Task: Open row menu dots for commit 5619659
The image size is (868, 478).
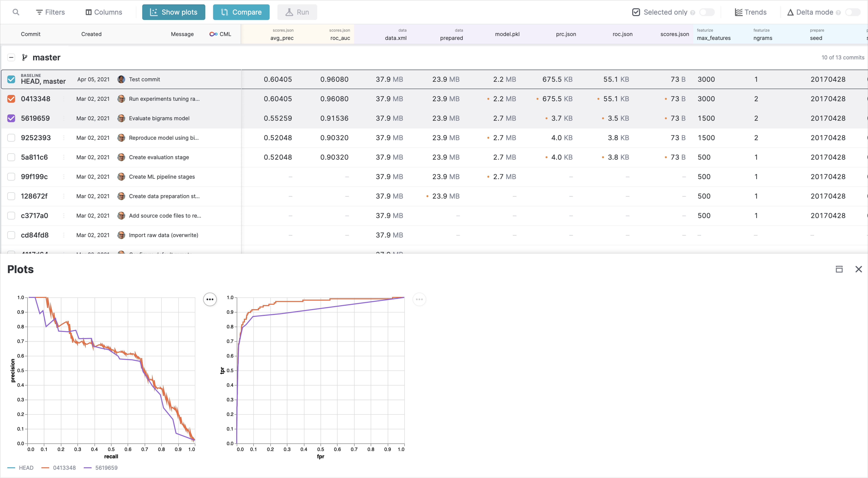Action: click(64, 118)
